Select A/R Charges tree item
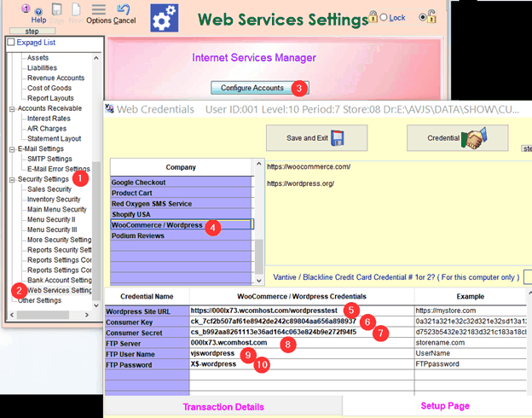Screen dimensions: 532x418 (x=47, y=129)
